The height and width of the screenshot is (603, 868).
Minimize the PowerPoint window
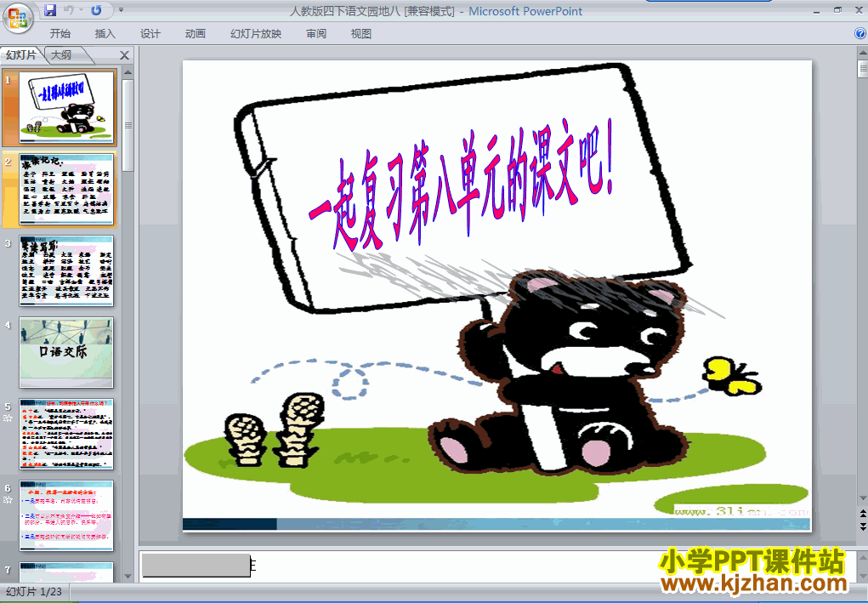tap(816, 10)
